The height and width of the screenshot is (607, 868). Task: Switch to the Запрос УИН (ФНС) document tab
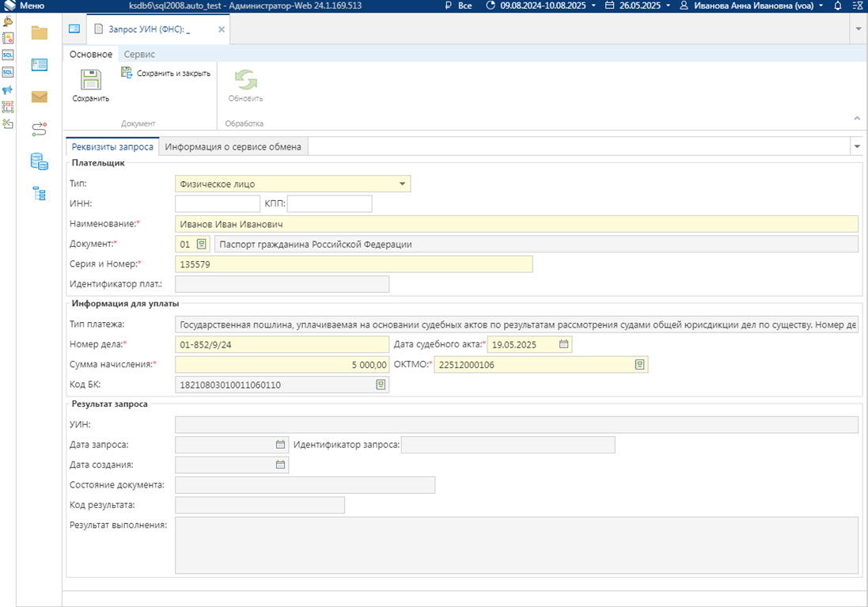click(150, 29)
